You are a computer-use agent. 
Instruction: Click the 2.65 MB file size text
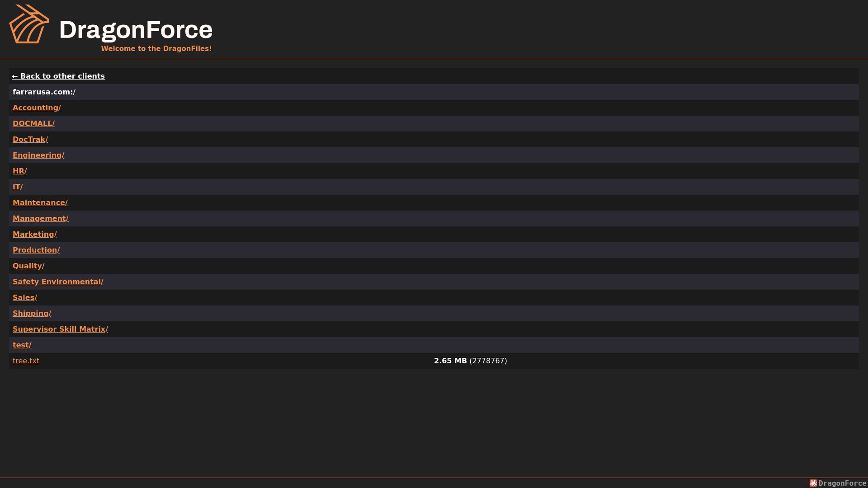point(450,361)
